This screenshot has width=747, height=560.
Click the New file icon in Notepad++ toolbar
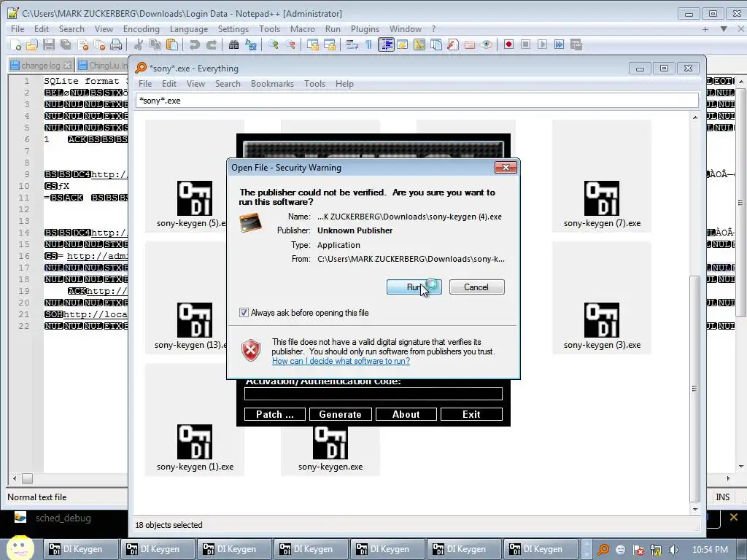pyautogui.click(x=16, y=44)
